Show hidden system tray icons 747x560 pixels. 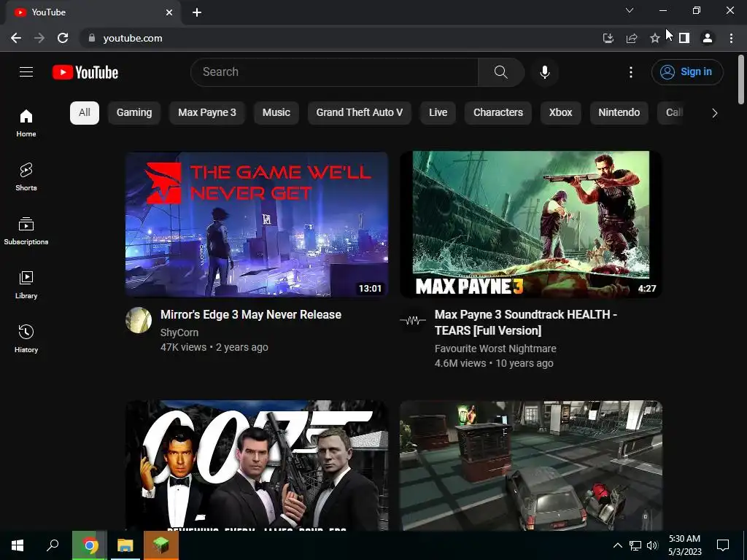[617, 545]
